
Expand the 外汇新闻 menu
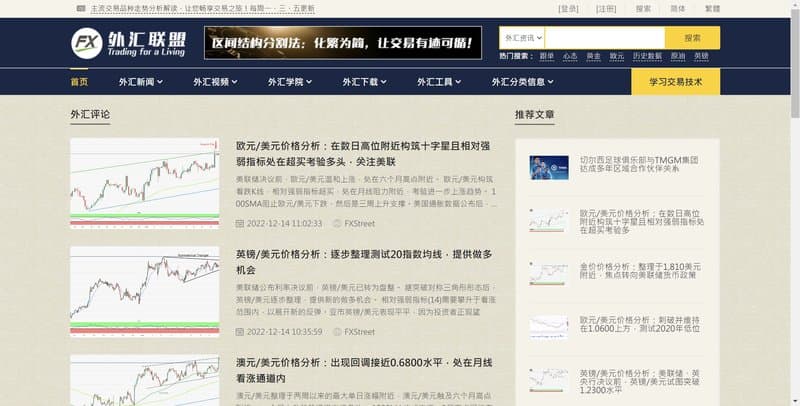141,82
